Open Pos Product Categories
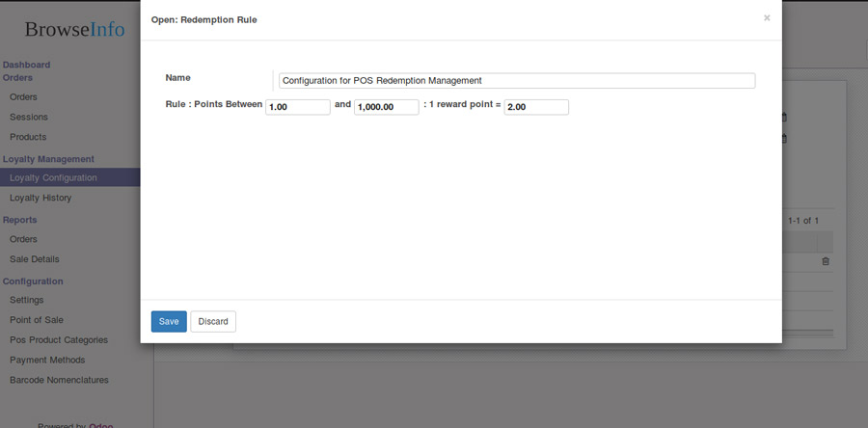 pyautogui.click(x=59, y=339)
